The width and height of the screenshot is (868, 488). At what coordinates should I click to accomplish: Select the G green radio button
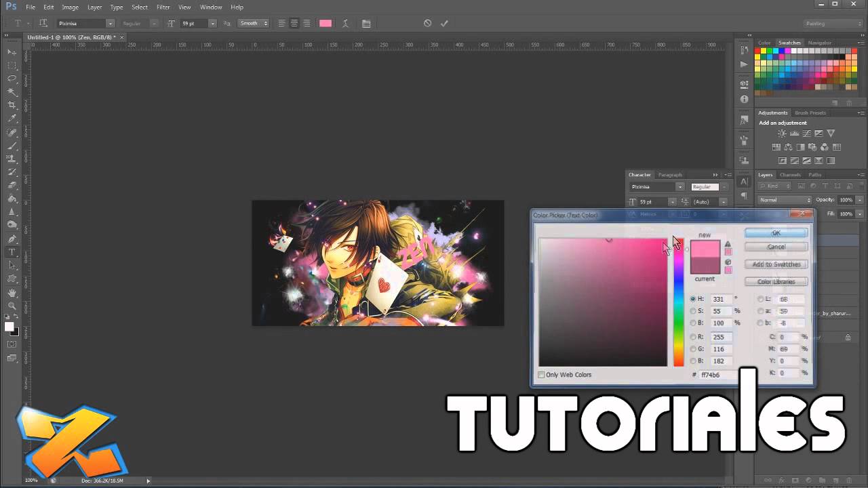[693, 349]
